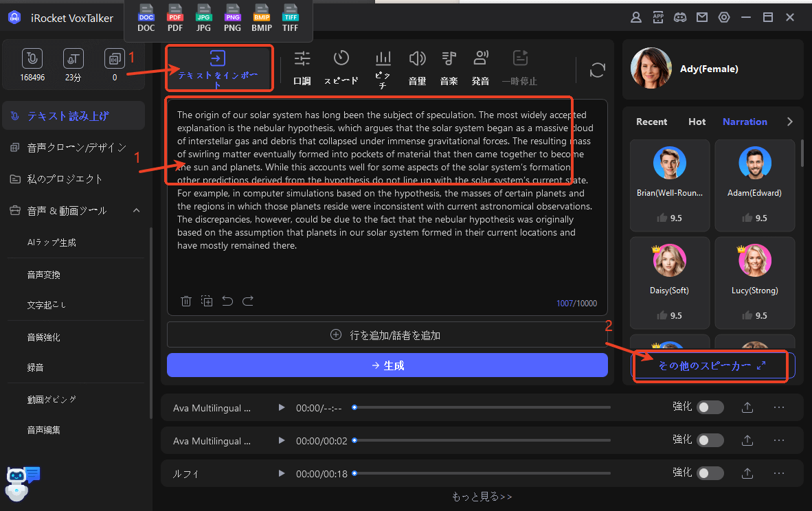Click inside the text input area
The image size is (812, 511).
click(x=387, y=207)
